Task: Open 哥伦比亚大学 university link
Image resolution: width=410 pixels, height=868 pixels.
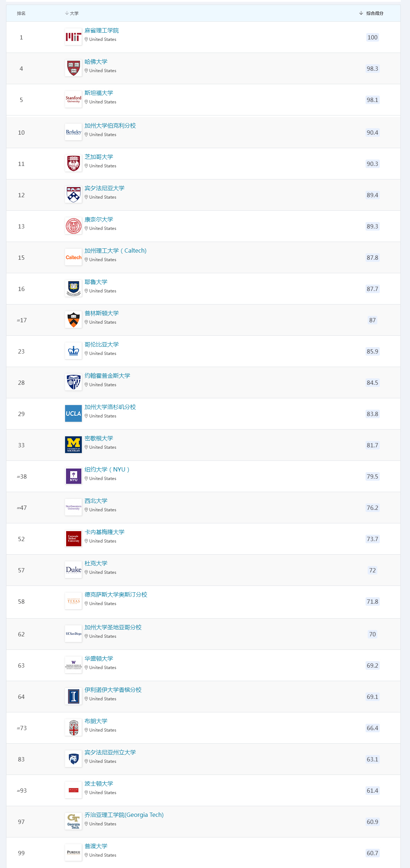Action: coord(102,345)
